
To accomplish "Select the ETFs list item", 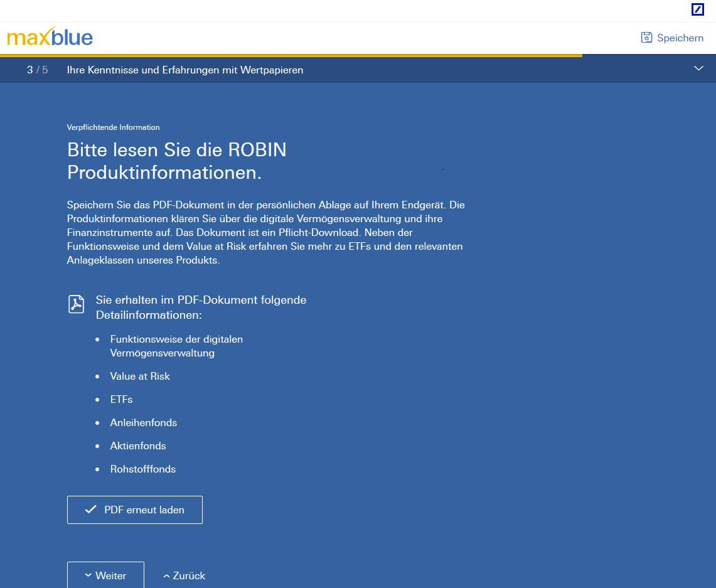I will (x=122, y=400).
